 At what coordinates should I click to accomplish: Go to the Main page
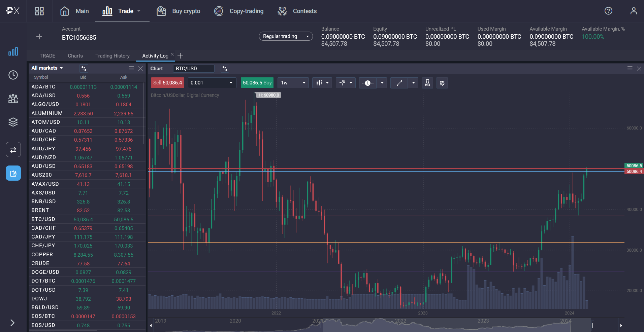click(74, 11)
